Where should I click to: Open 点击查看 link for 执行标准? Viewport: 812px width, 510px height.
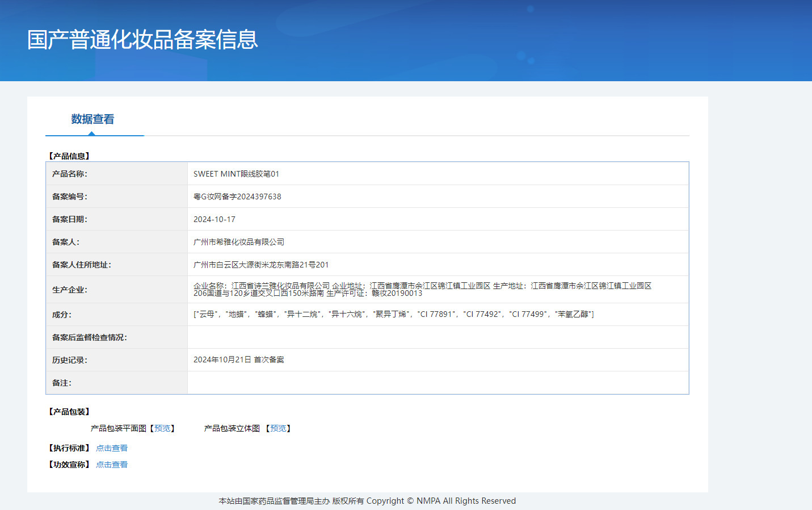tap(112, 448)
